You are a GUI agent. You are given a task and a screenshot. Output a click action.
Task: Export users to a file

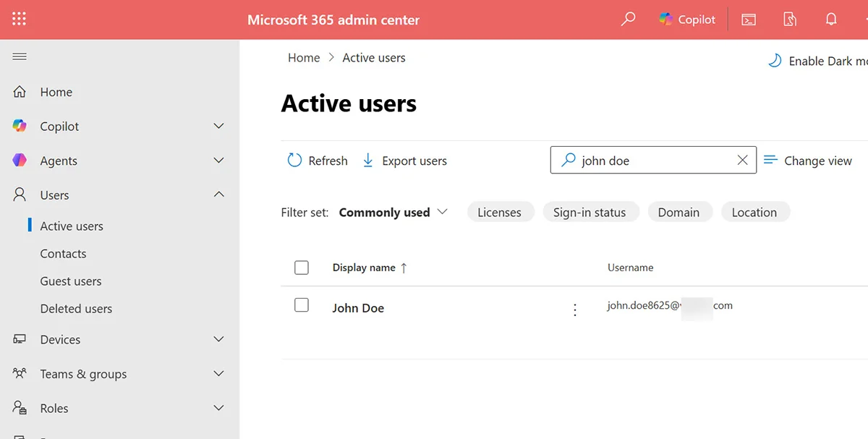[404, 161]
